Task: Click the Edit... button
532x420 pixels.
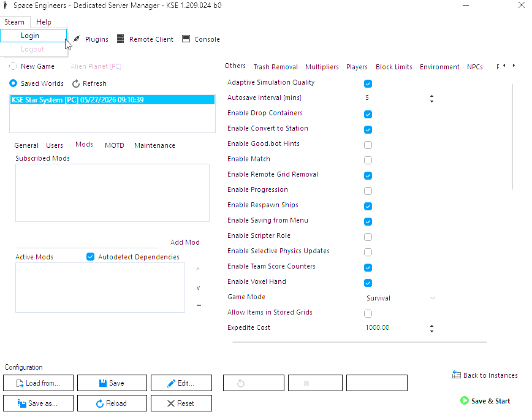Action: (x=181, y=383)
